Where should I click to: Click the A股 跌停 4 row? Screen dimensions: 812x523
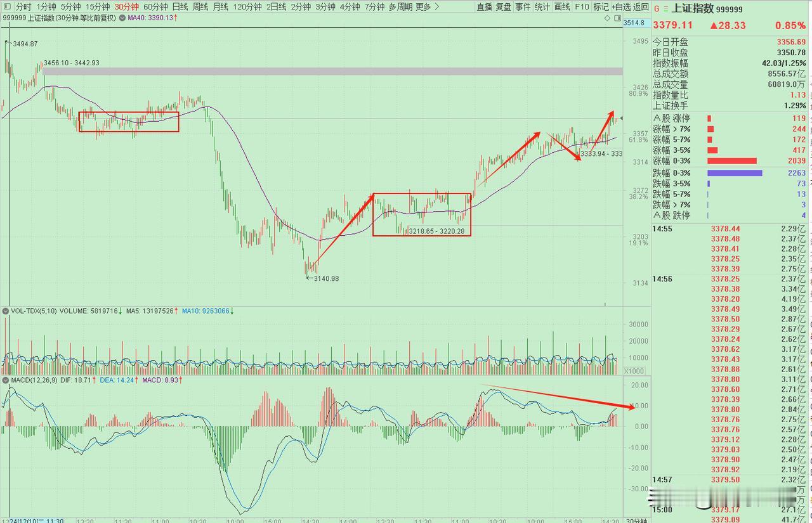click(730, 216)
